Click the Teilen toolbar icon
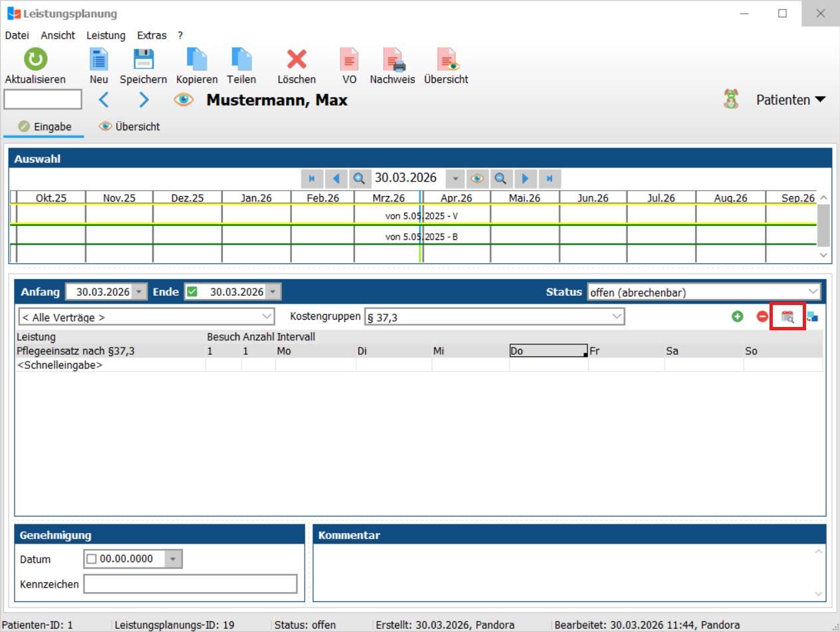Screen dimensions: 840x632 241,60
